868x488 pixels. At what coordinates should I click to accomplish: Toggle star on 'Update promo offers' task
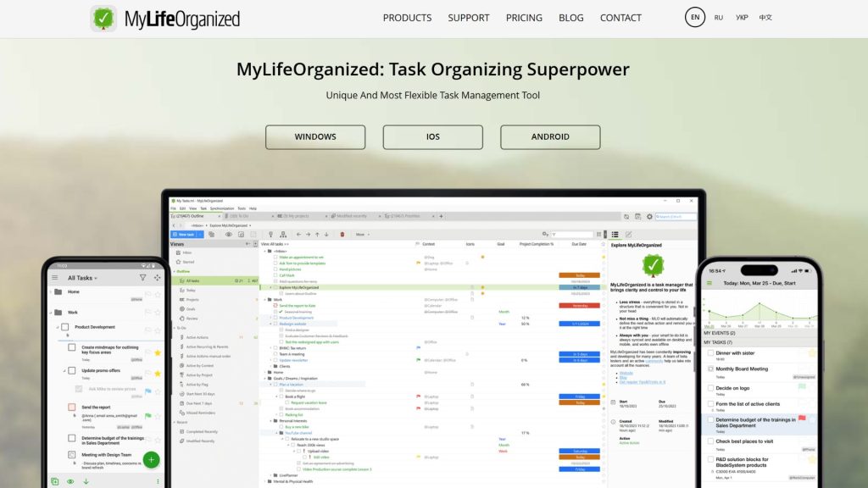(x=158, y=374)
